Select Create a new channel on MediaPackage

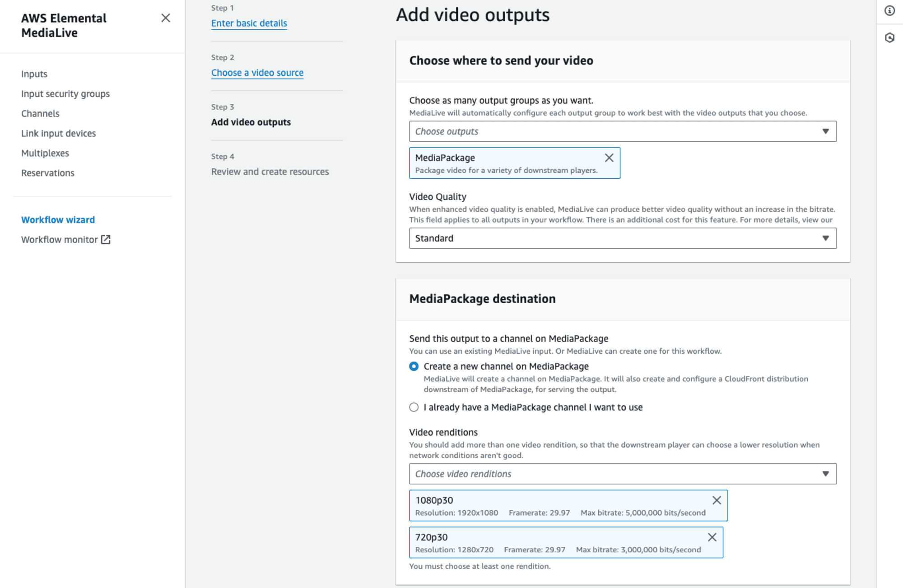pos(413,366)
